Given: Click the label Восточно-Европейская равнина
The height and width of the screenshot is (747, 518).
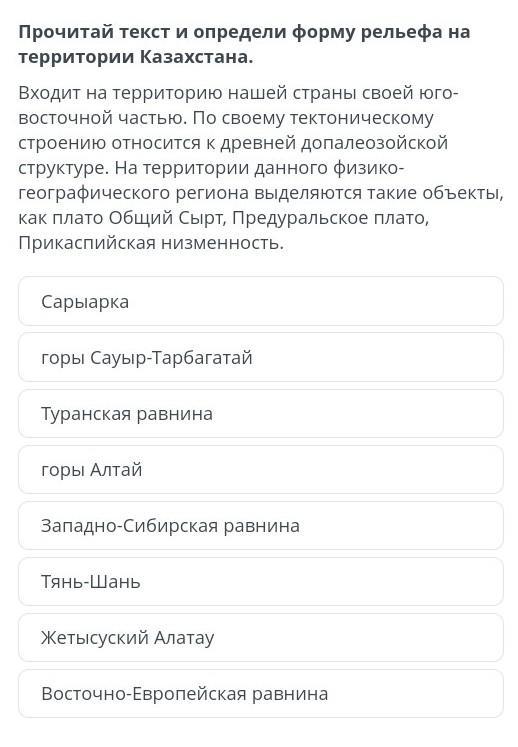Looking at the screenshot, I should pos(184,694).
